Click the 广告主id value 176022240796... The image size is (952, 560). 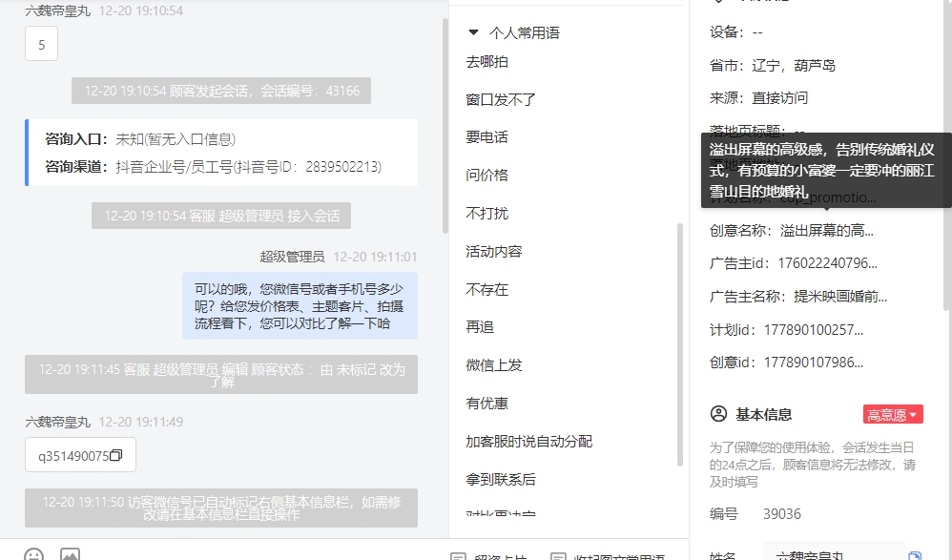coord(827,263)
